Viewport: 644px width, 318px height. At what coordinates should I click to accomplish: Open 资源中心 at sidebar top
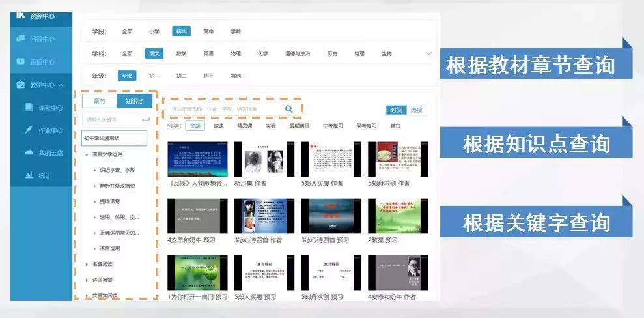click(x=41, y=17)
